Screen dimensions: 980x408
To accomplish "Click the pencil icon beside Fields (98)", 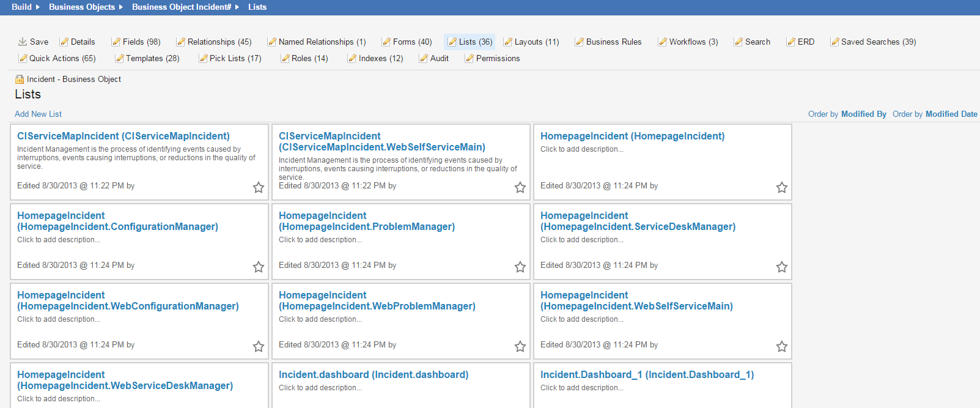I will tap(116, 42).
